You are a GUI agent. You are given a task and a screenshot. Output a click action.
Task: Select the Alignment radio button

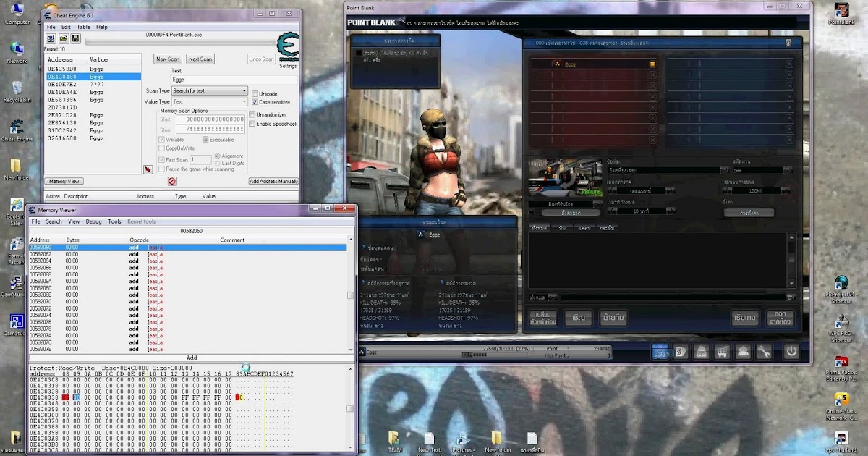[x=218, y=156]
